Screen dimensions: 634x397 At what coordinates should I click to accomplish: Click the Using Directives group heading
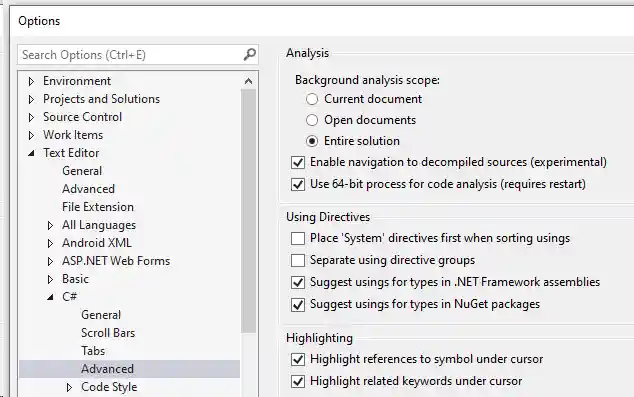point(328,217)
